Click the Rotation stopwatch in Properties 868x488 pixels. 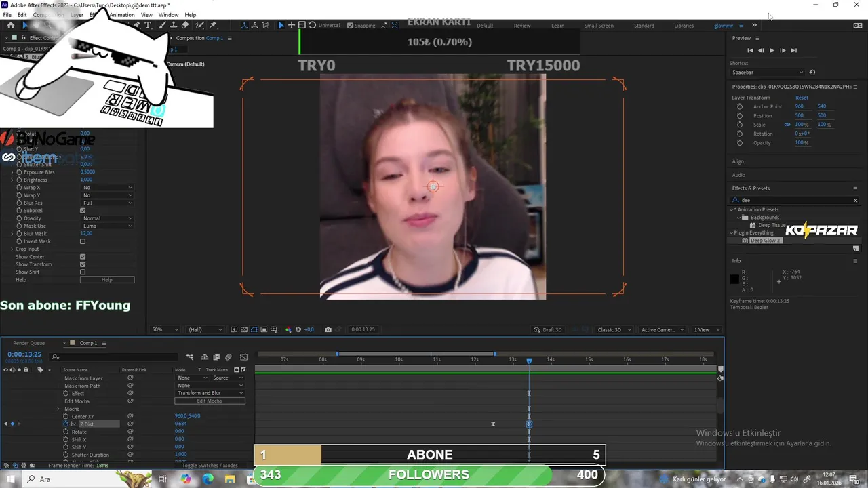tap(739, 134)
